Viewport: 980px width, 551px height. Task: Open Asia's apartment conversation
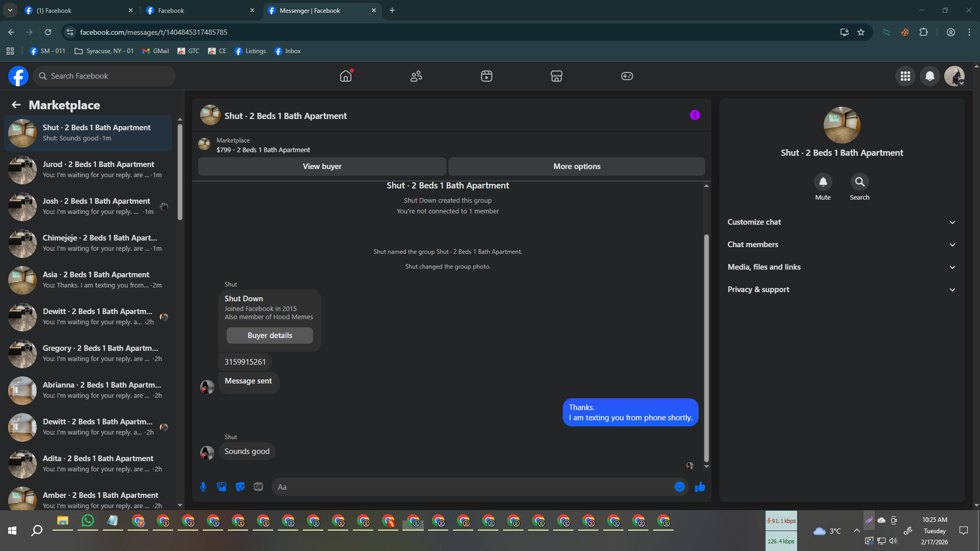click(x=88, y=280)
